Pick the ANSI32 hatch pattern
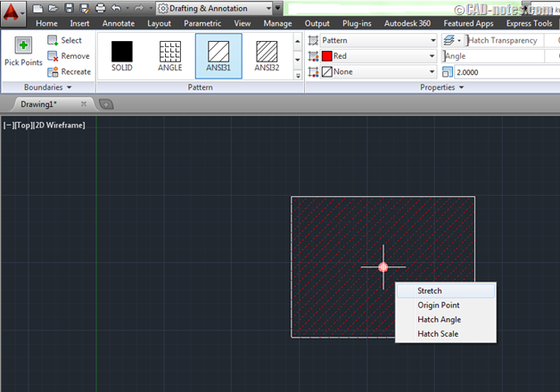Screen dimensions: 560x392 tap(266, 53)
